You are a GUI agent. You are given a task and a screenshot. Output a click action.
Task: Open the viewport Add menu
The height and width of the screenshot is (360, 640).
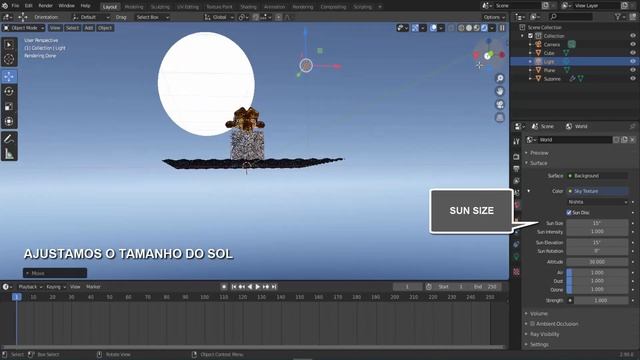click(89, 28)
